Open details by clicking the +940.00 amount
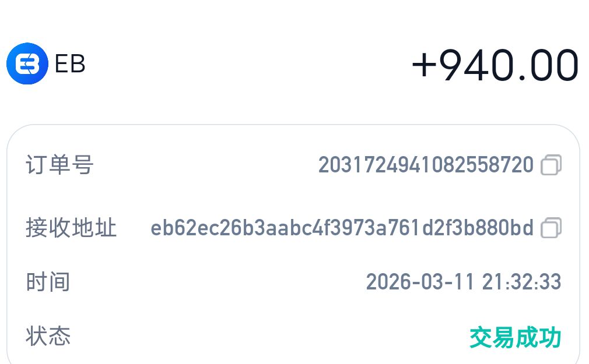Viewport: 589px width, 364px height. tap(495, 63)
